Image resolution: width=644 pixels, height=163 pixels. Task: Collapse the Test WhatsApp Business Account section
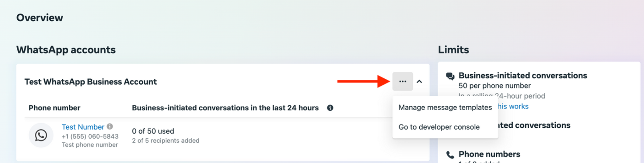coord(419,81)
